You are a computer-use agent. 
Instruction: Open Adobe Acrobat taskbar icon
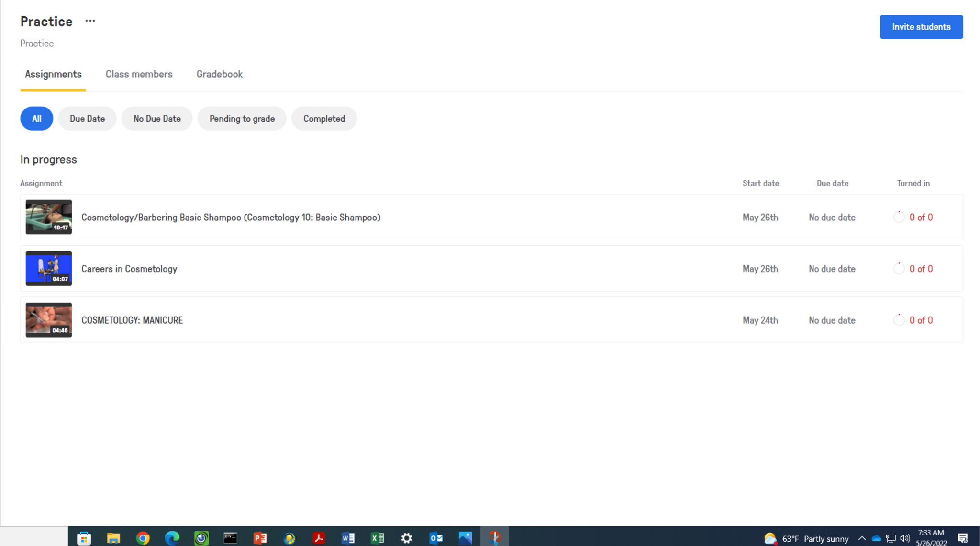(319, 538)
